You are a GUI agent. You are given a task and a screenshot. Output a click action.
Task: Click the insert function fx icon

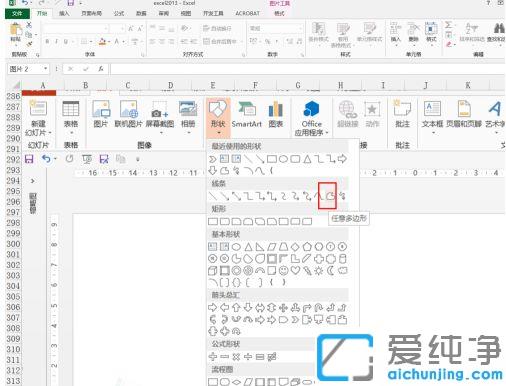click(x=101, y=69)
